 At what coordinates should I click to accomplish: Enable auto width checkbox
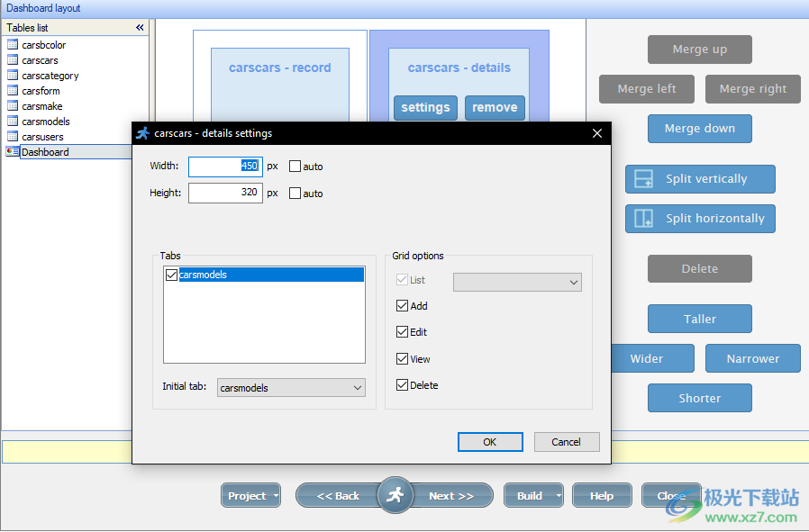(x=295, y=167)
